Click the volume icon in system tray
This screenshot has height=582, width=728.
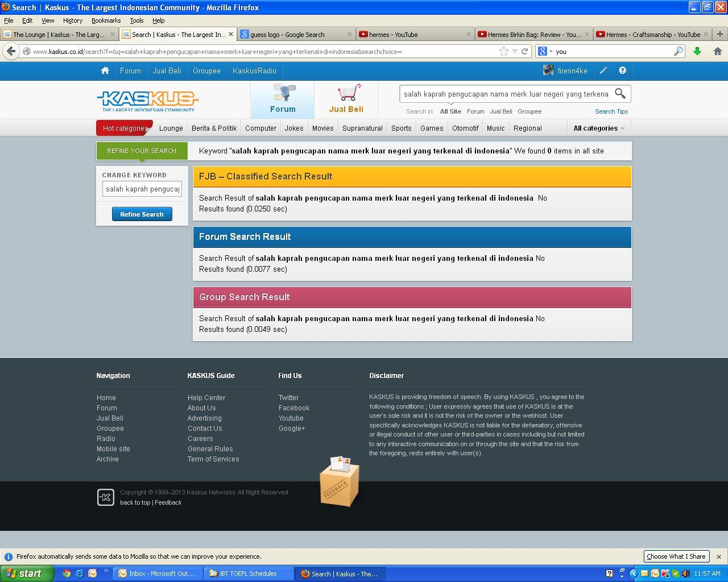tap(685, 573)
